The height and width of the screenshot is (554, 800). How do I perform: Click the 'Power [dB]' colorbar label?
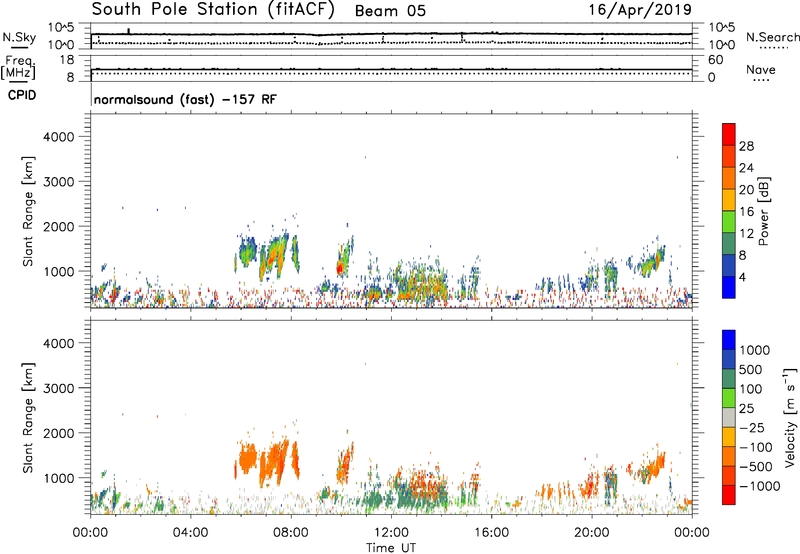pyautogui.click(x=763, y=211)
